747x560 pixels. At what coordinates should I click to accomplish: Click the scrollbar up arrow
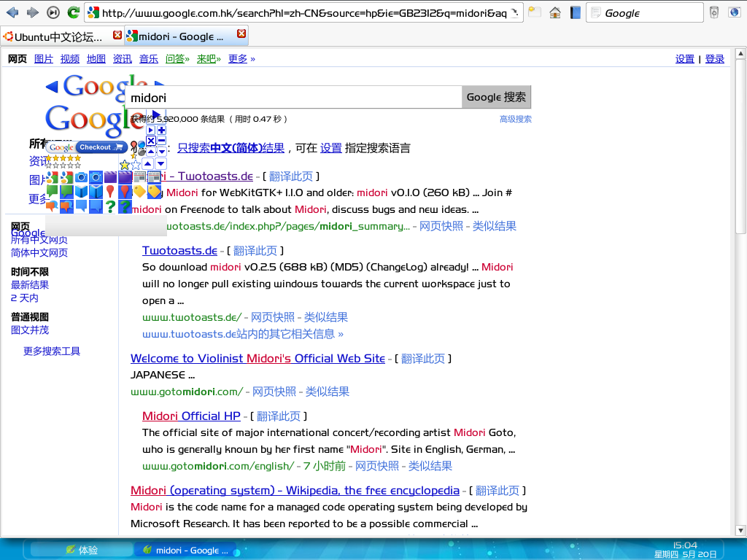coord(740,54)
